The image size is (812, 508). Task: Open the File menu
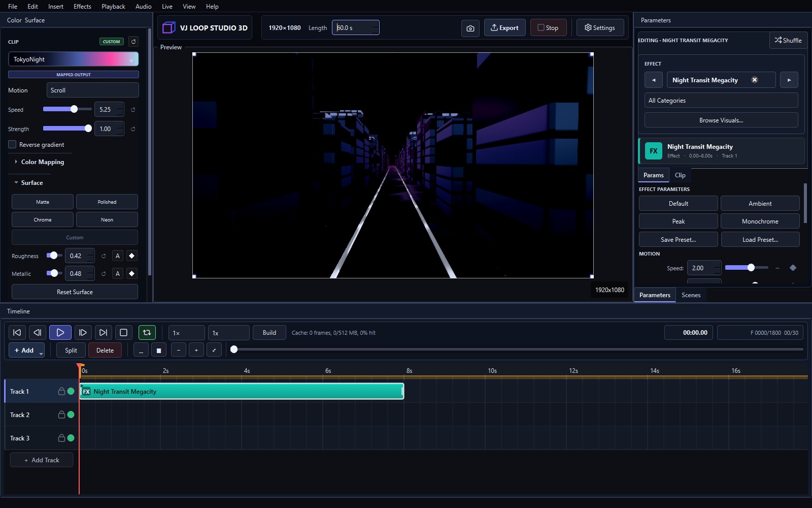(x=13, y=6)
